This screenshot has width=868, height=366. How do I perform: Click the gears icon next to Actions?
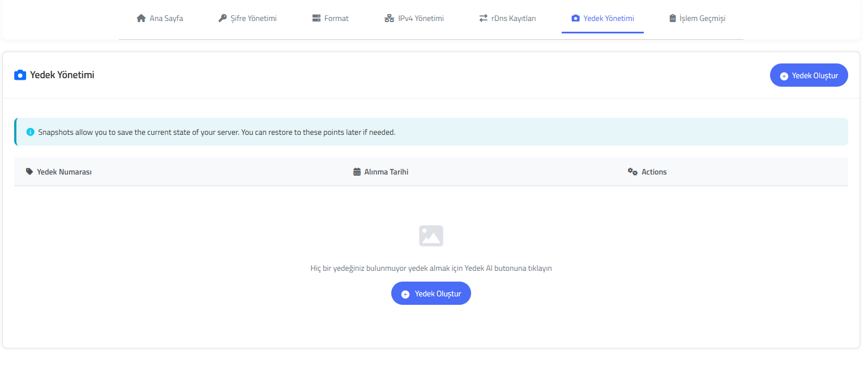(x=632, y=172)
